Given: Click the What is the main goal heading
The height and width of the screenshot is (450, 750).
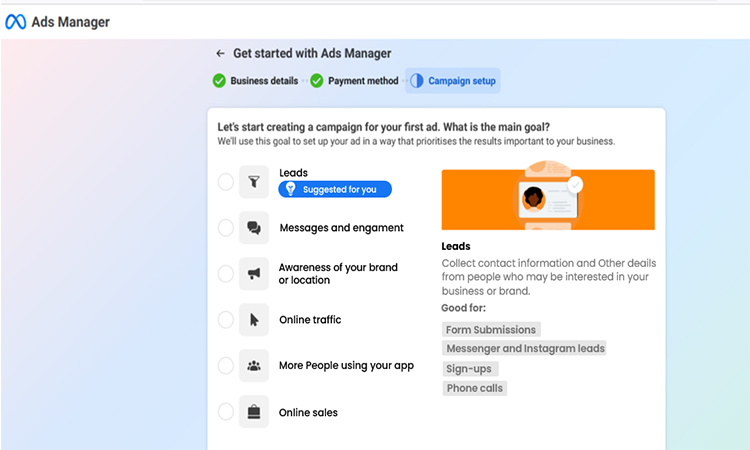Looking at the screenshot, I should click(384, 127).
